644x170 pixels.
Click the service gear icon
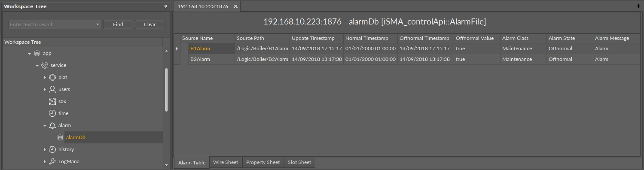pyautogui.click(x=45, y=65)
